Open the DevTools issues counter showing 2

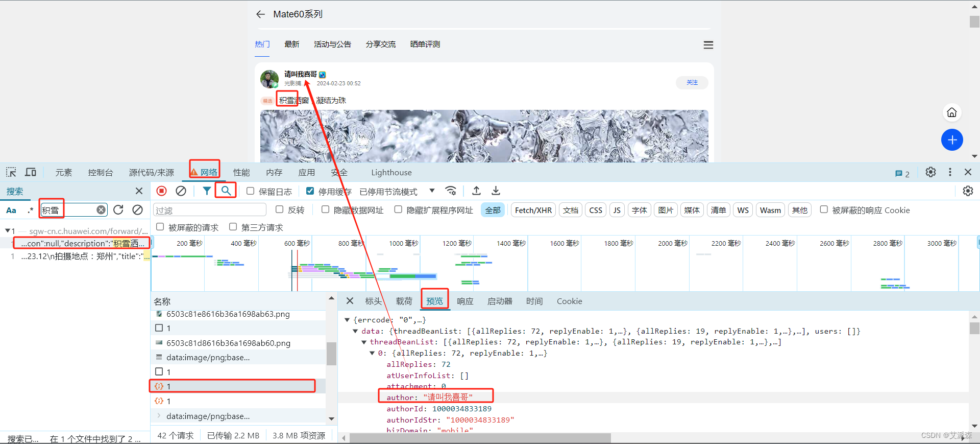[x=902, y=174]
